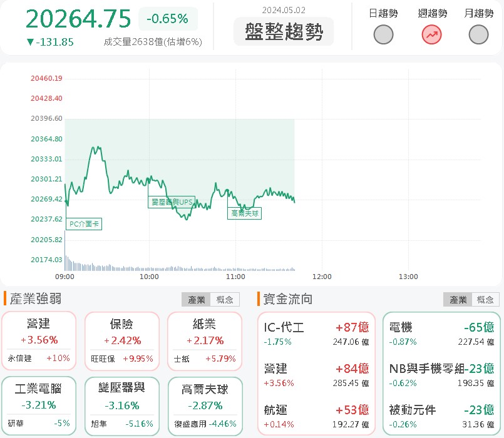Image resolution: width=504 pixels, height=438 pixels.
Task: Click the 盤整趨勢 trend status button
Action: click(x=284, y=31)
